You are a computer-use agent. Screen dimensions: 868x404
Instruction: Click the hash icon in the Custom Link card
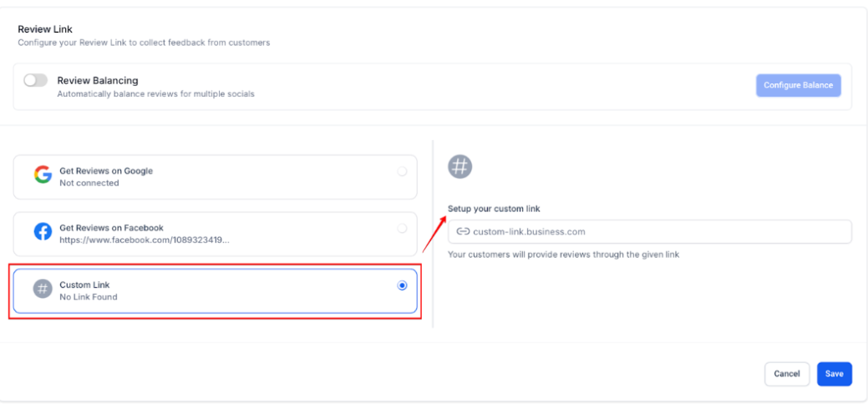click(43, 290)
